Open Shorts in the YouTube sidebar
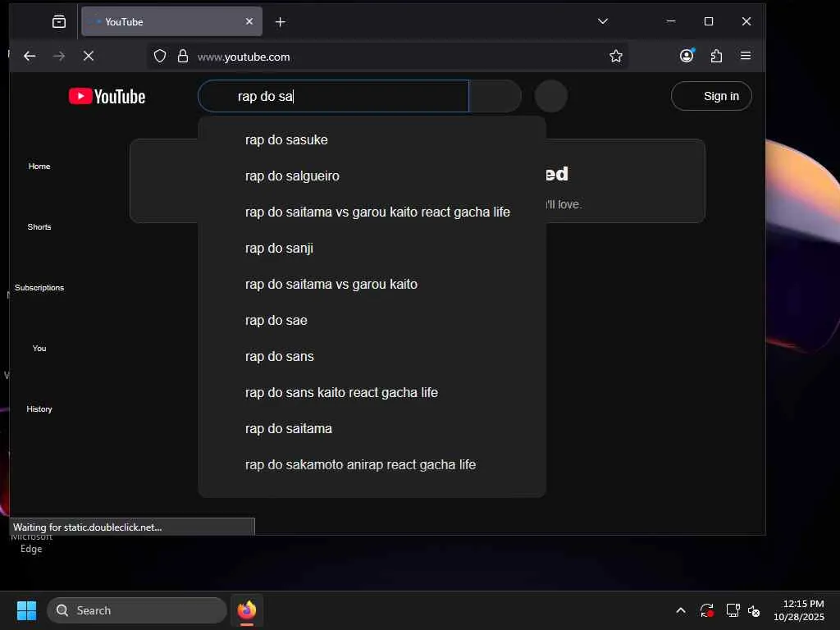 [x=39, y=226]
